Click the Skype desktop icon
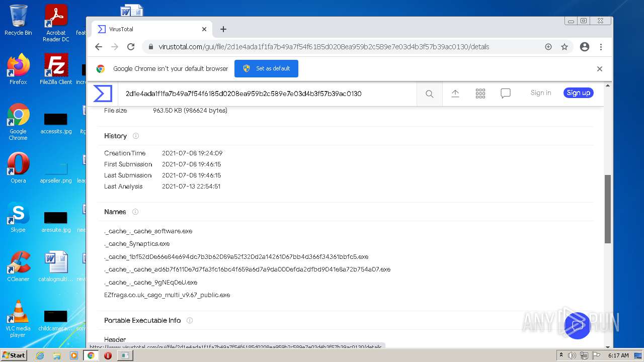Viewport: 644px width, 362px height. click(18, 218)
